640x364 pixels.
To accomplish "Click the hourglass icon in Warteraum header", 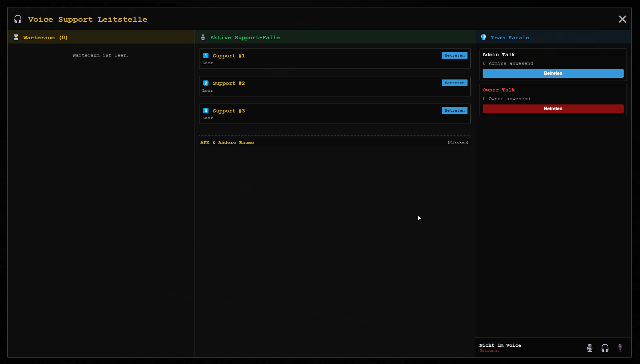I will tap(16, 37).
